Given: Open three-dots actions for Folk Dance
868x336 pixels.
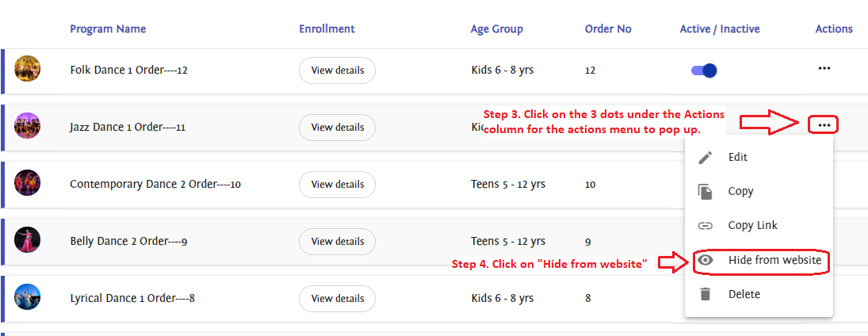Looking at the screenshot, I should (824, 69).
